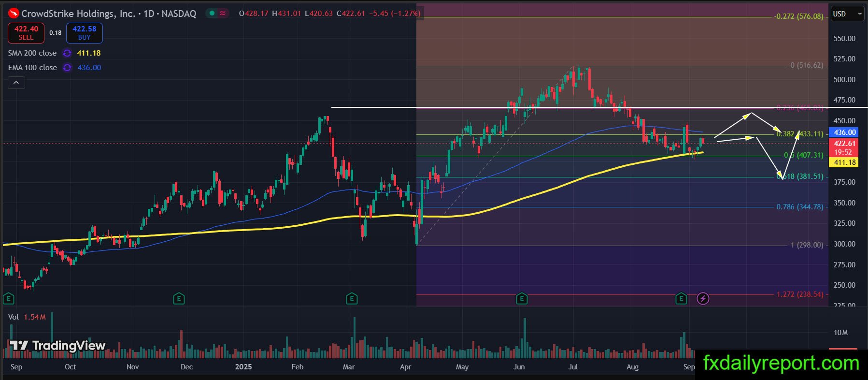Click the Aug label on the time axis
868x380 pixels.
632,367
